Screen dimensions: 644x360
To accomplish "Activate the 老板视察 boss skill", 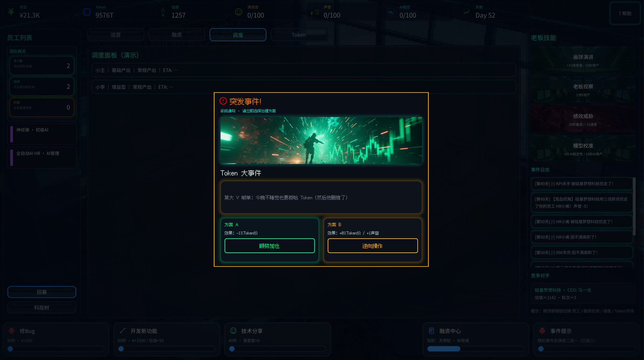I will pyautogui.click(x=583, y=89).
